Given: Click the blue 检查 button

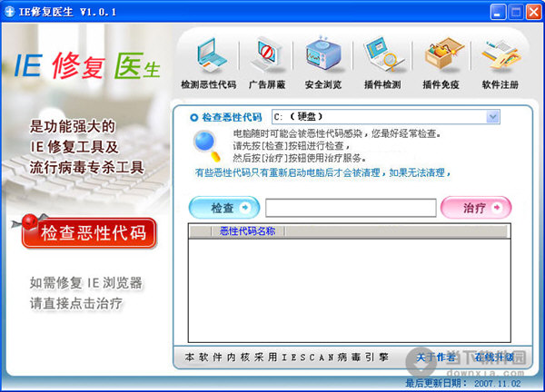Looking at the screenshot, I should pyautogui.click(x=224, y=208).
